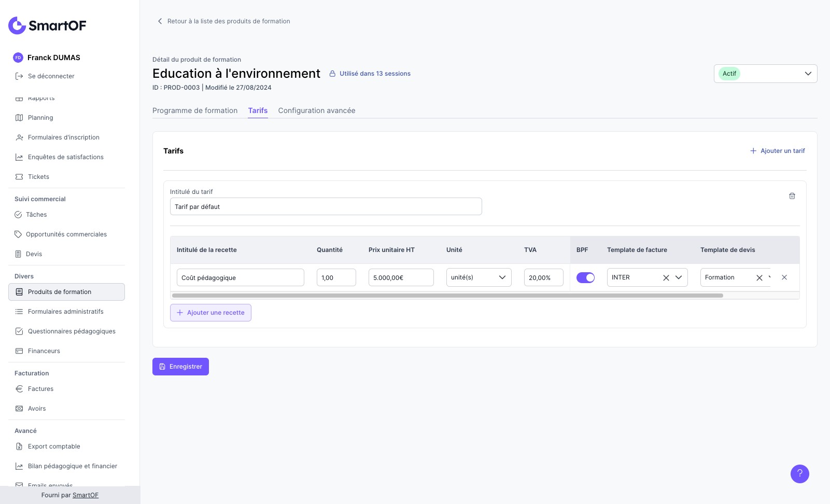
Task: Click the back arrow to products list
Action: 160,21
